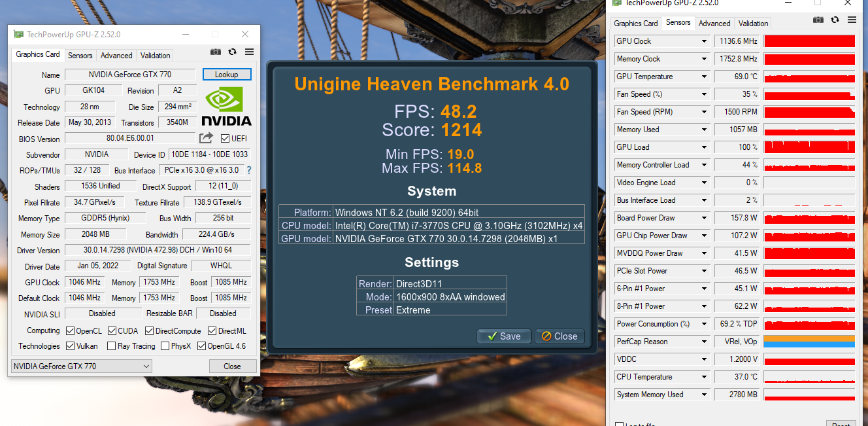Open the VDDC sensor dropdown
Image resolution: width=868 pixels, height=426 pixels.
coord(704,359)
